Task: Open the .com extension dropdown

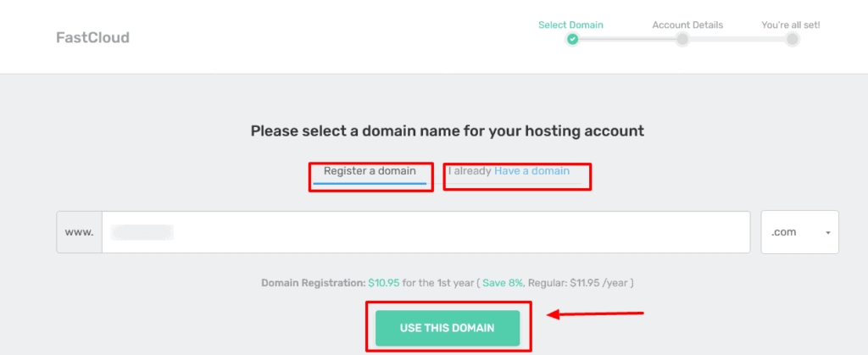Action: tap(799, 232)
